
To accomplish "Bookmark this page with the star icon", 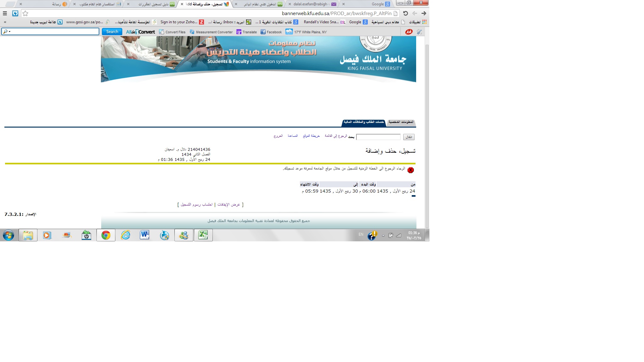I will [x=25, y=14].
